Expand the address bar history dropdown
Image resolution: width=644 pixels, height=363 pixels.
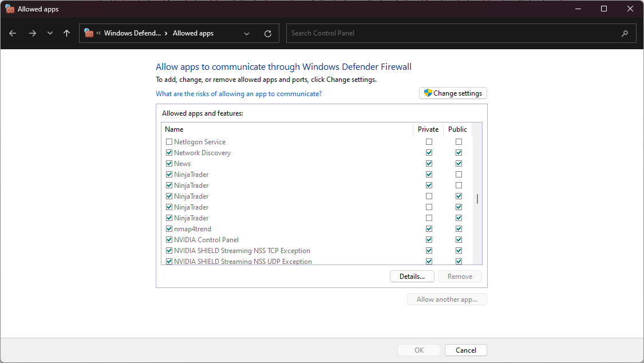(x=247, y=34)
